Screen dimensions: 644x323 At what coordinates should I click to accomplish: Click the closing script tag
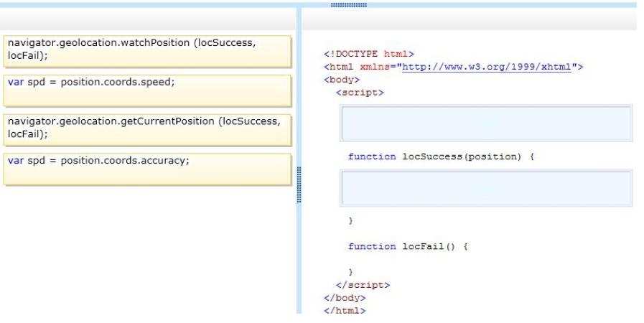pyautogui.click(x=363, y=285)
